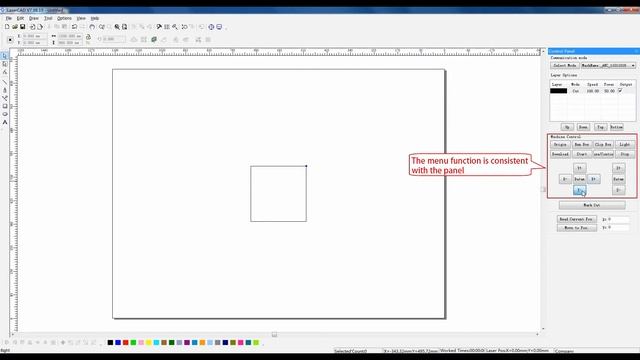Click the Z- jog button
640x360 pixels.
[x=618, y=190]
